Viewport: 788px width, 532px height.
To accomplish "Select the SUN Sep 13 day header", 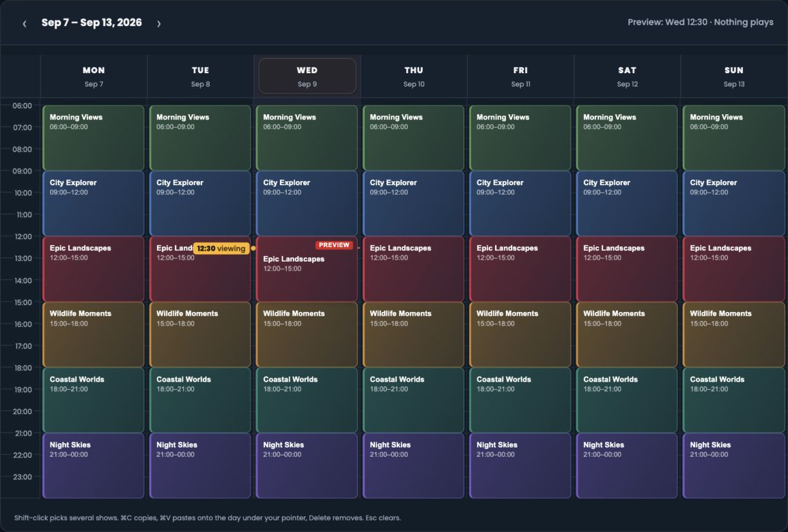I will [x=734, y=76].
